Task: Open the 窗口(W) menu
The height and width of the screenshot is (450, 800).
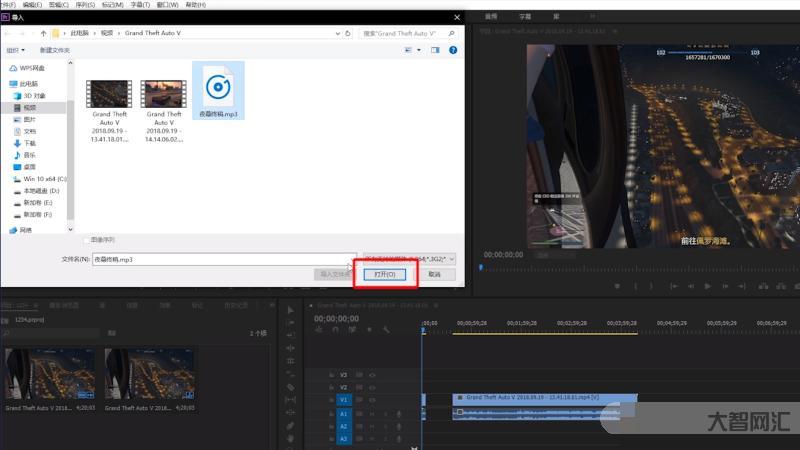Action: [167, 5]
